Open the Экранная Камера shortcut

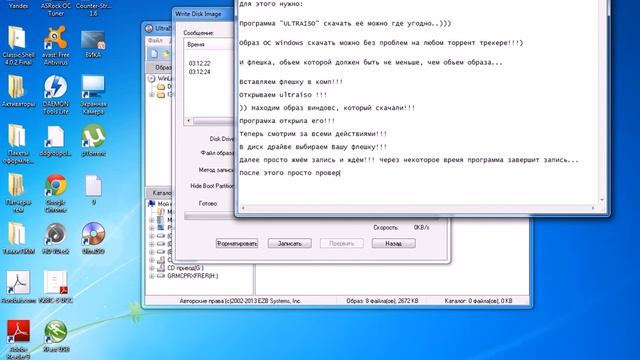point(93,94)
